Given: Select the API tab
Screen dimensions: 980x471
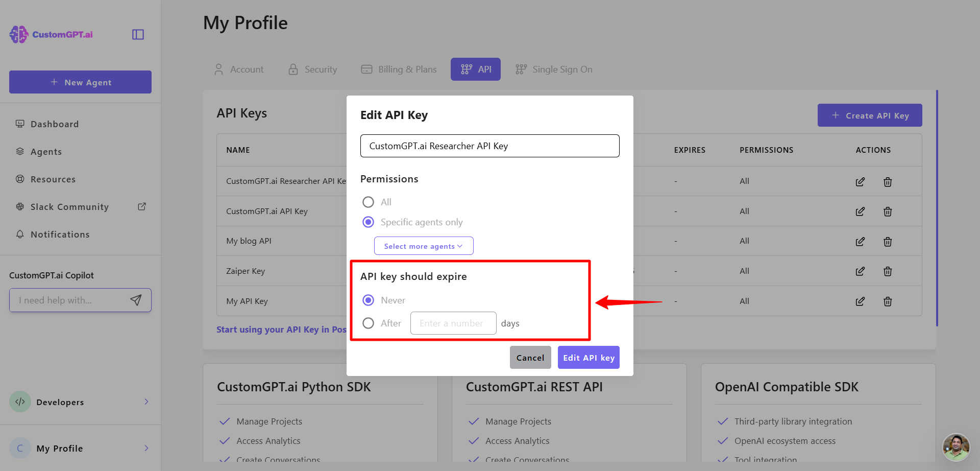Looking at the screenshot, I should [x=476, y=69].
